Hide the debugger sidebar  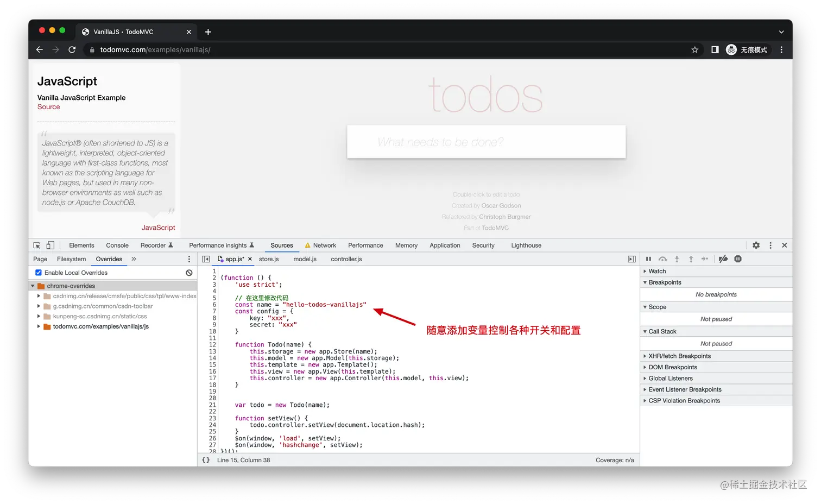tap(631, 259)
